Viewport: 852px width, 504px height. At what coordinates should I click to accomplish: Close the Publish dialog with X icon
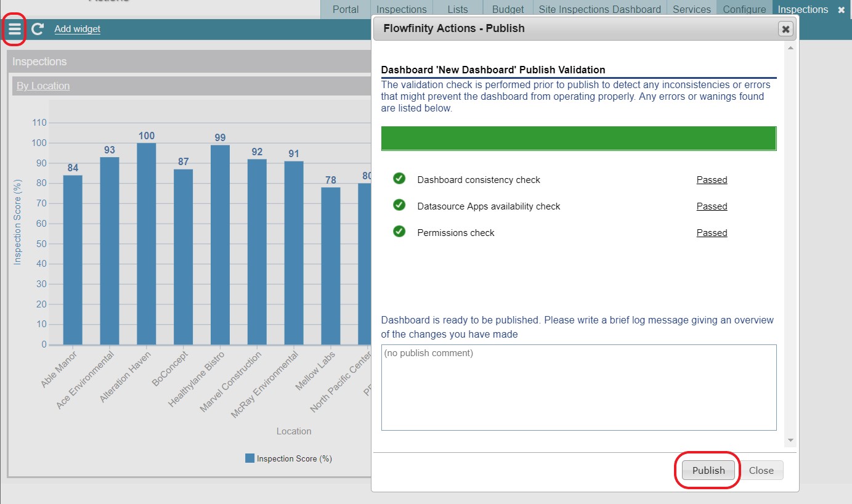click(x=785, y=29)
